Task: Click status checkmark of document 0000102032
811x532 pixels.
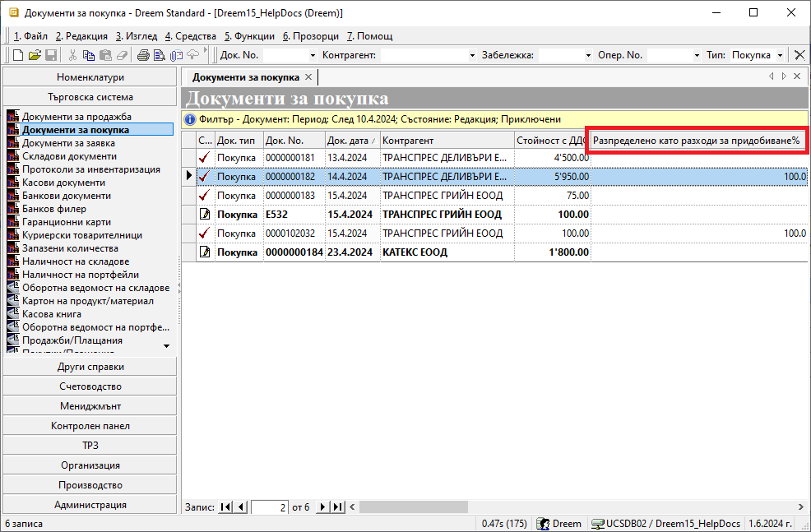Action: [x=205, y=234]
